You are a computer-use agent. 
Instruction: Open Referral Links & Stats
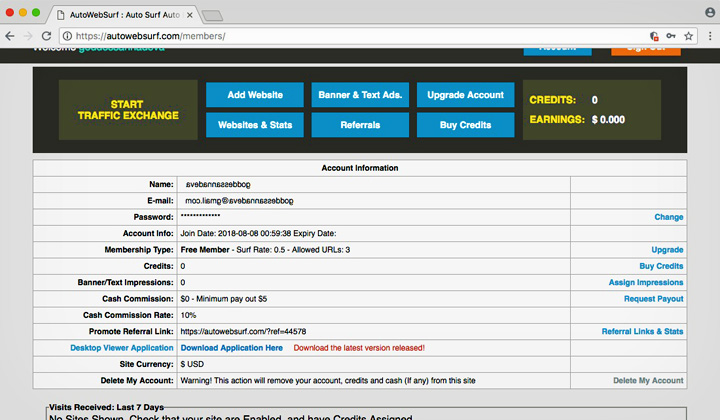point(642,331)
